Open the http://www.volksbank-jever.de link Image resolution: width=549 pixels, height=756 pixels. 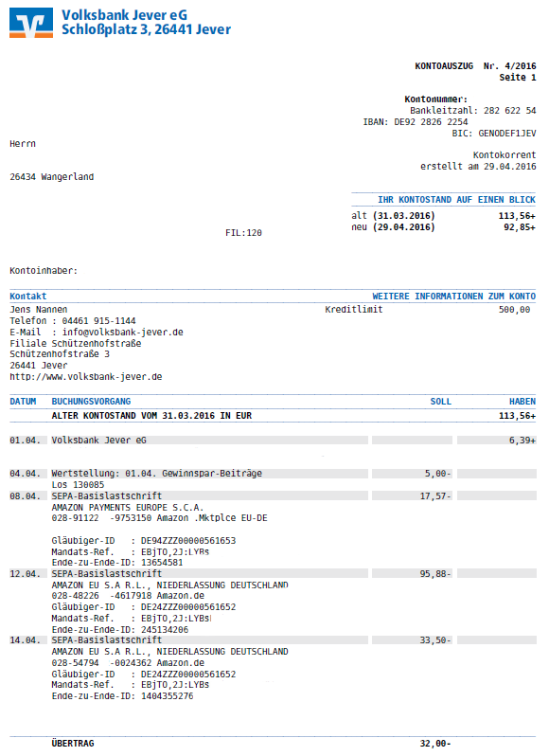click(86, 376)
